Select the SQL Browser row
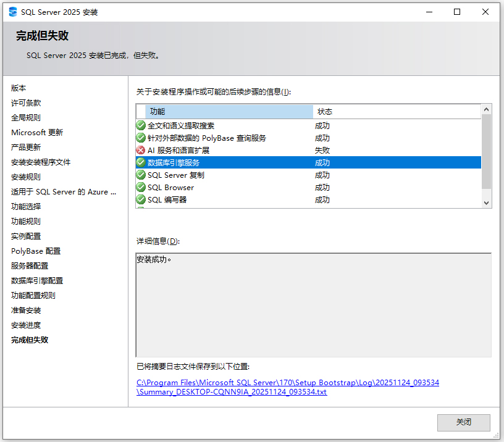The height and width of the screenshot is (442, 504). [x=309, y=187]
